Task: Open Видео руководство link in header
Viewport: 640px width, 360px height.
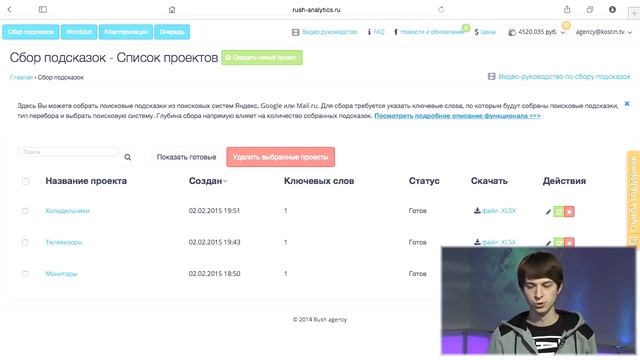Action: pos(324,32)
